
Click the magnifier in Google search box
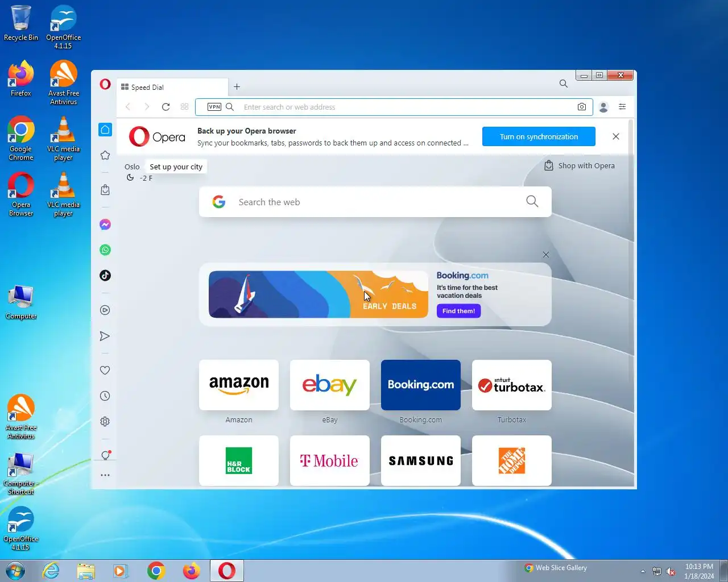coord(532,201)
